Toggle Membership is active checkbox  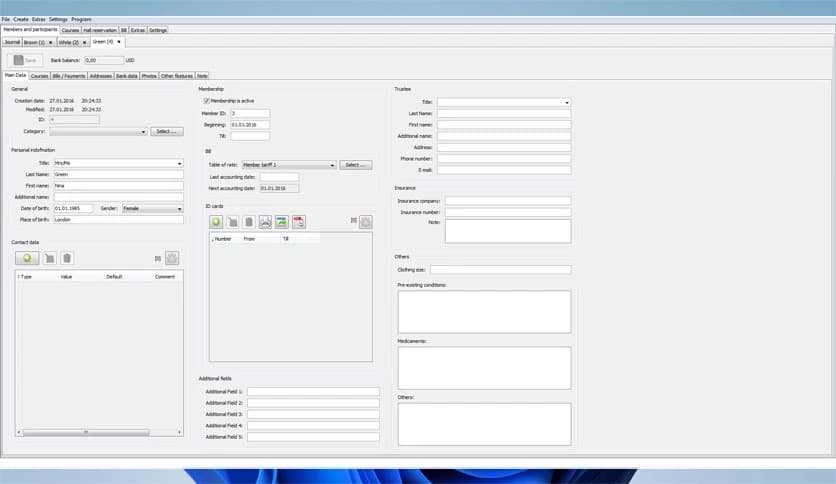[206, 101]
